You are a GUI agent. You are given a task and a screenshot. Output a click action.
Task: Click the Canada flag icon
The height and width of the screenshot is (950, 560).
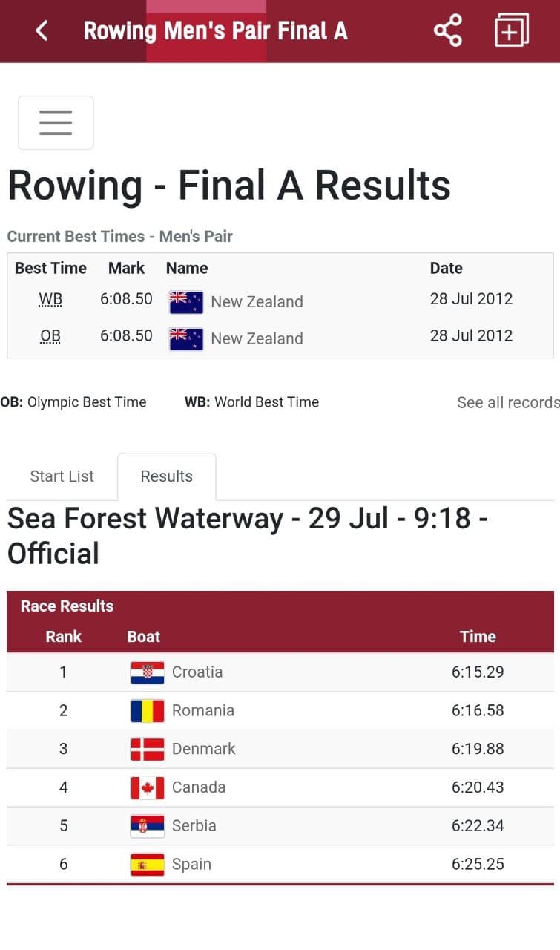[147, 788]
